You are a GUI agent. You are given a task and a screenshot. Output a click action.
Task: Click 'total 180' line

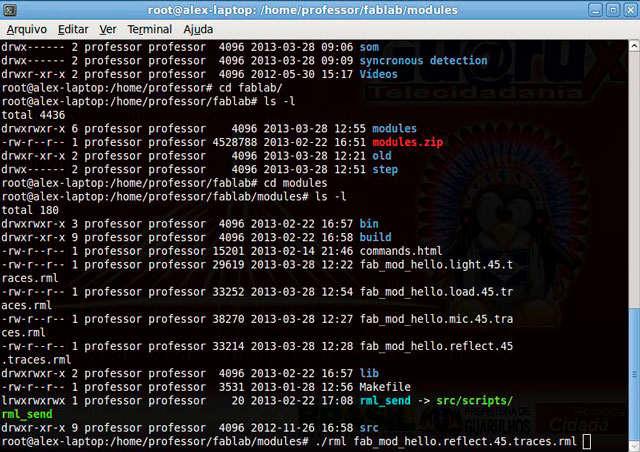pos(30,210)
